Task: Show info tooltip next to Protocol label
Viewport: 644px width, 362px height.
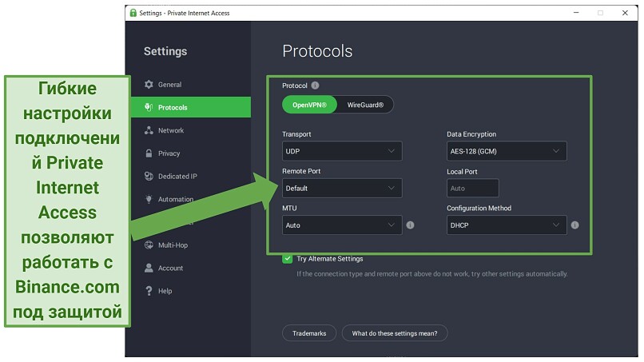Action: (x=315, y=86)
